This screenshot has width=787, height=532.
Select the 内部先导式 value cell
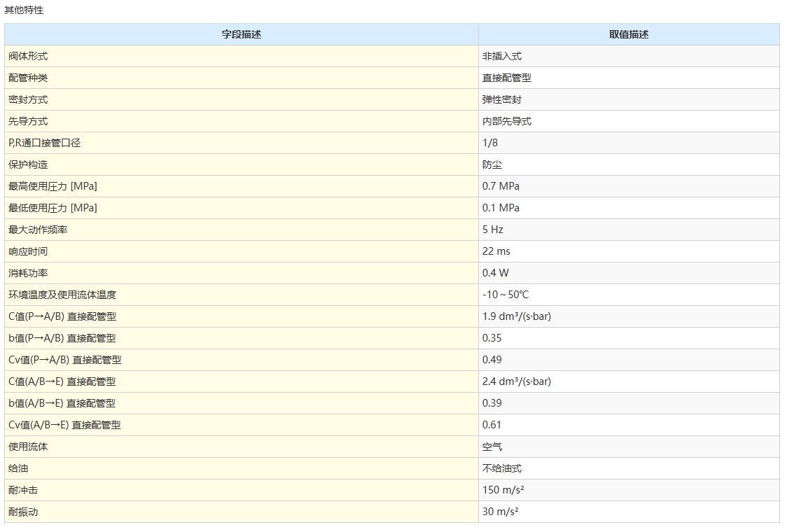[x=506, y=121]
